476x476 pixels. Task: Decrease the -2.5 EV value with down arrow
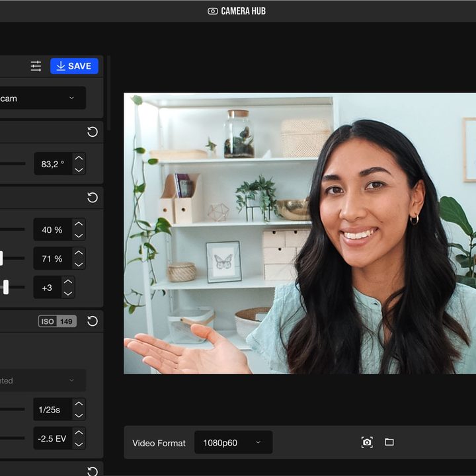(x=79, y=444)
